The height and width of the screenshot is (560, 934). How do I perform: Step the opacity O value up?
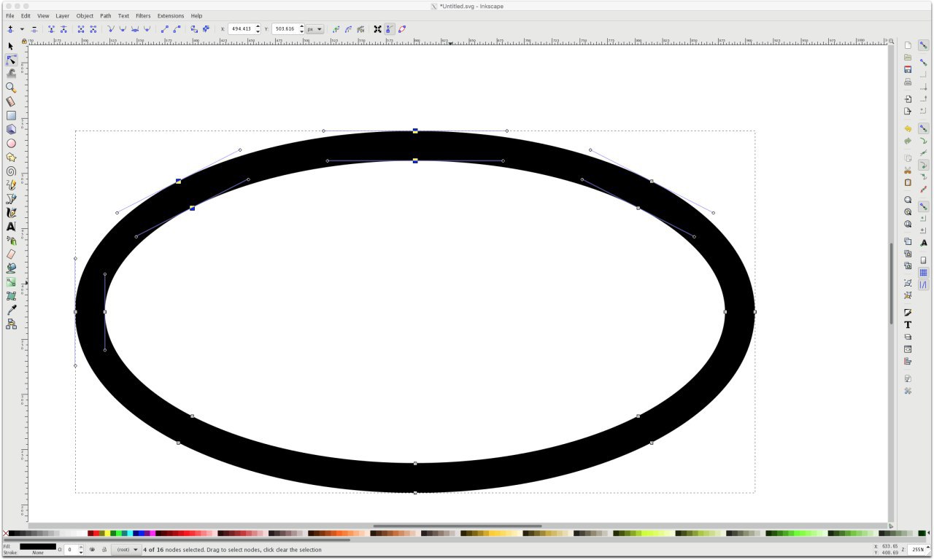tap(80, 547)
